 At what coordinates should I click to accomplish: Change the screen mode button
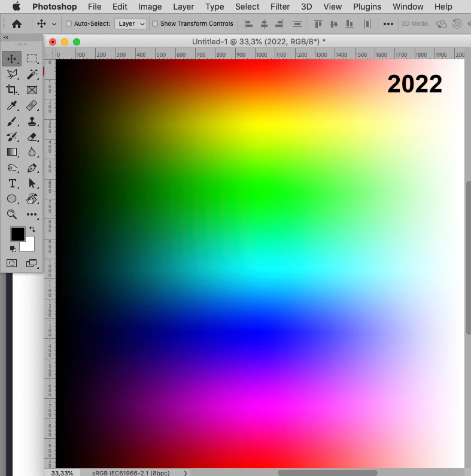tap(32, 263)
